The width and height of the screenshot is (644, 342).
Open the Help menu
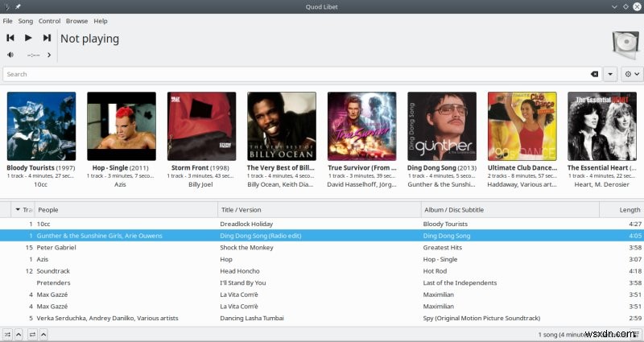pyautogui.click(x=100, y=21)
